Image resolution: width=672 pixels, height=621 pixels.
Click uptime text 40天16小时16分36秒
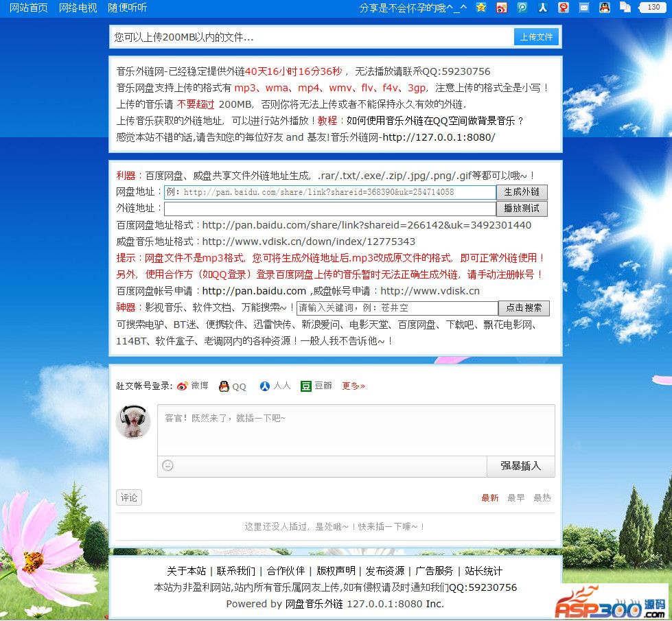pos(294,71)
